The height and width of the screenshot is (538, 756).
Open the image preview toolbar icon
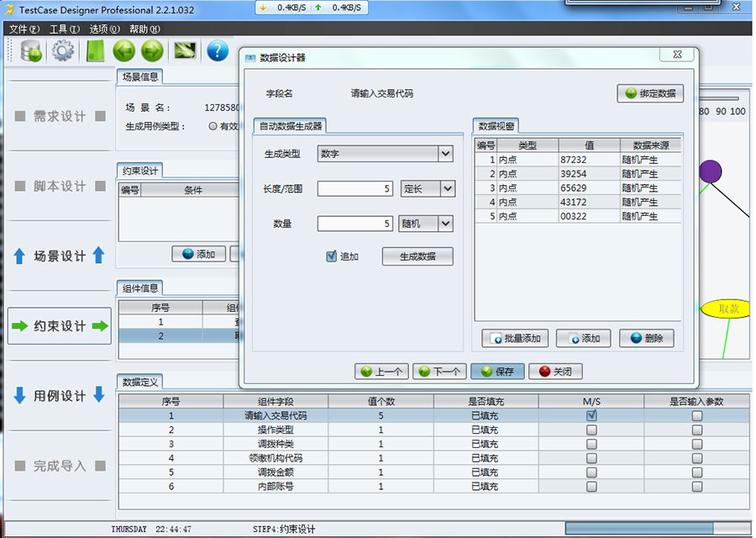tap(185, 50)
